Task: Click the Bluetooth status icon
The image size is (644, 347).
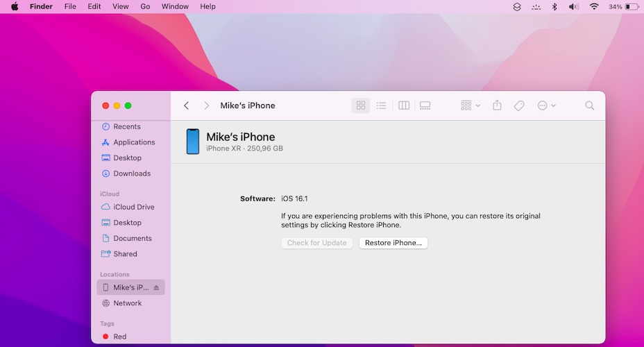Action: point(554,6)
